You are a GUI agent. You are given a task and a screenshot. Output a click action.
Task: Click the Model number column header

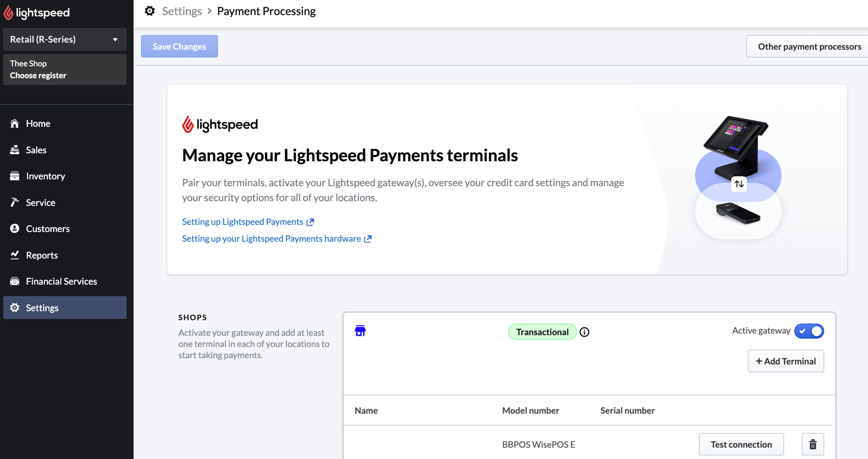pos(530,411)
